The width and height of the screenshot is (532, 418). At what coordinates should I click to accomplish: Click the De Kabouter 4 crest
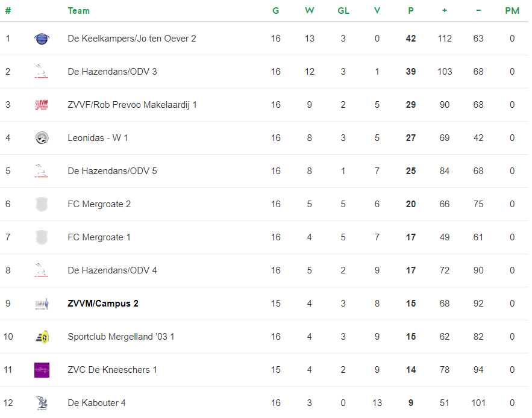[x=42, y=403]
